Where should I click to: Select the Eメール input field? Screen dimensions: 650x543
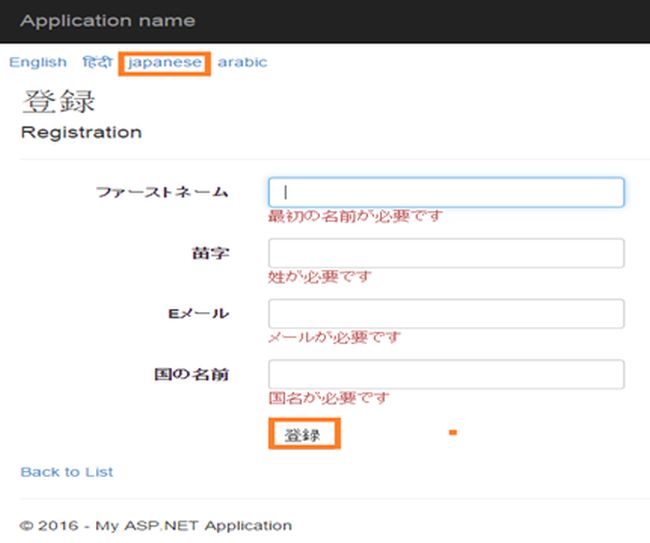click(x=446, y=314)
